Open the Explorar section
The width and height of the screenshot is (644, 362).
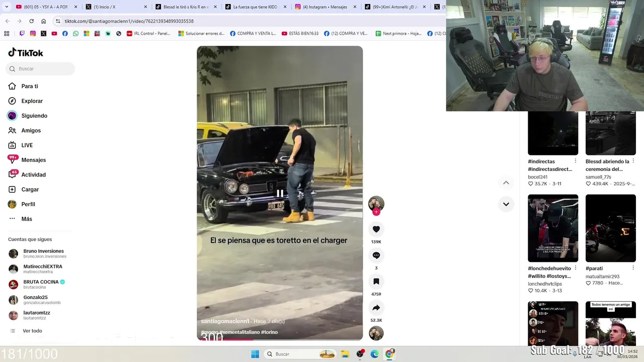tap(26, 101)
